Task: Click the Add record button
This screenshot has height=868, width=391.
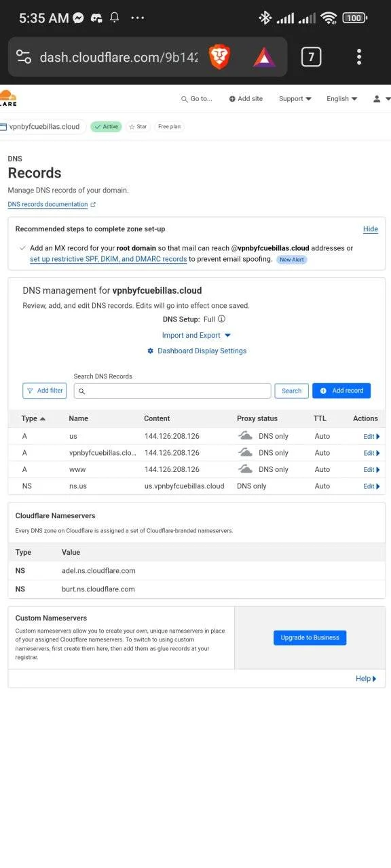Action: click(341, 391)
